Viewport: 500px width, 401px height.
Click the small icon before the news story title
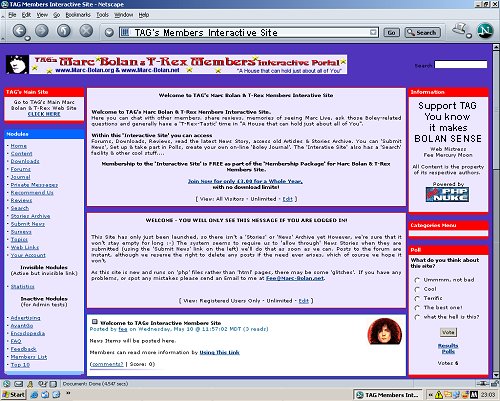(94, 322)
